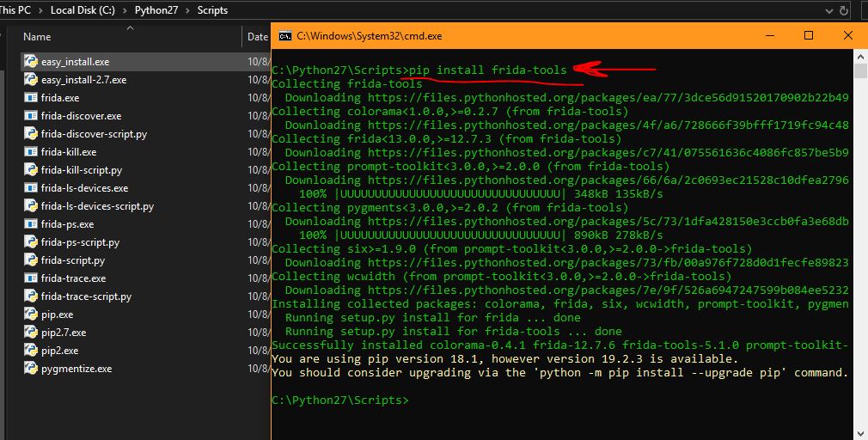Image resolution: width=868 pixels, height=440 pixels.
Task: Select the frida-trace.exe file icon
Action: [x=31, y=278]
